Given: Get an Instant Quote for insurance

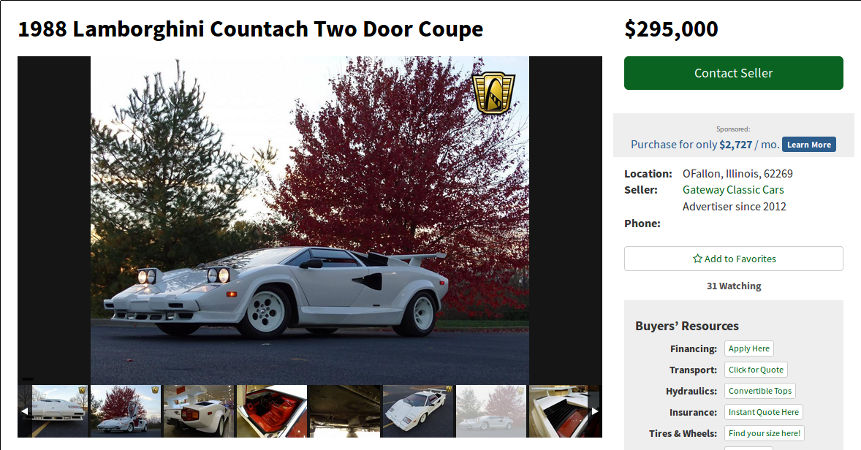Looking at the screenshot, I should point(763,412).
